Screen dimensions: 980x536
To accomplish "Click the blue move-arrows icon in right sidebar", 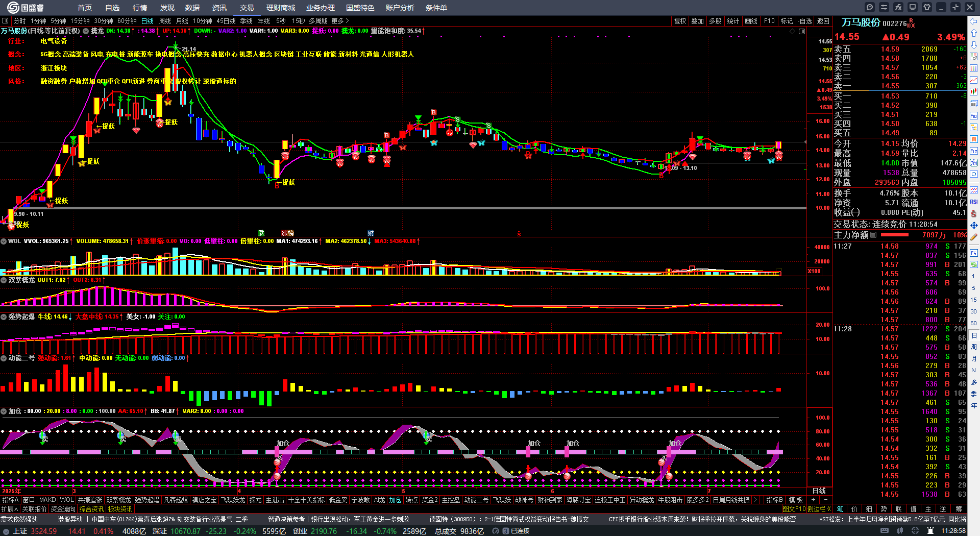I will (x=974, y=225).
